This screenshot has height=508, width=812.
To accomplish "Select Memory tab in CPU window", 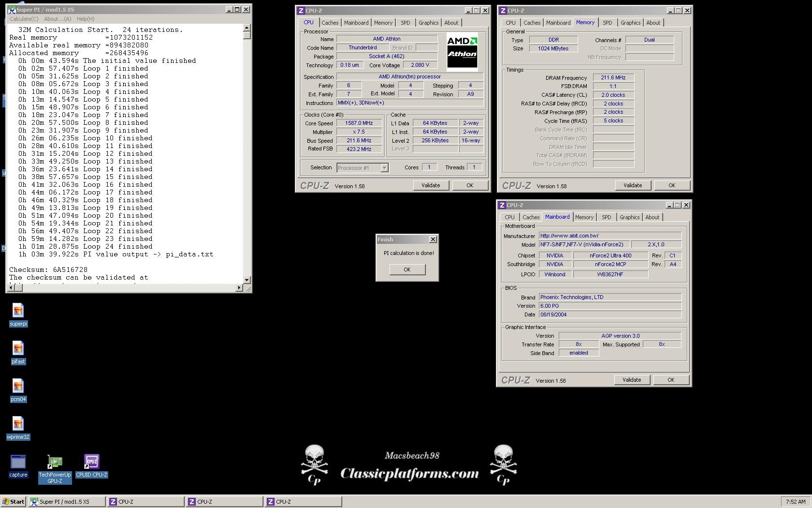I will coord(383,23).
